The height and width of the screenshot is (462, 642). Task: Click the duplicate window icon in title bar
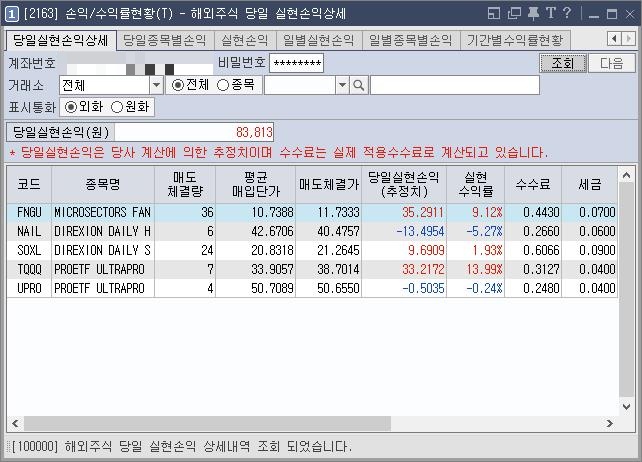(514, 14)
